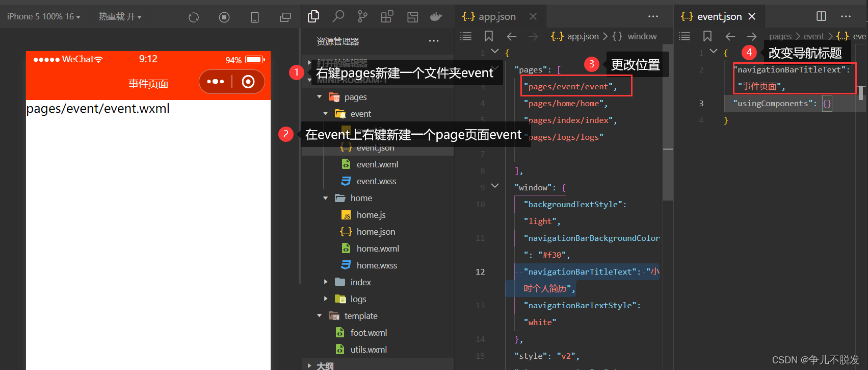
Task: Close the event.json tab
Action: pos(752,16)
